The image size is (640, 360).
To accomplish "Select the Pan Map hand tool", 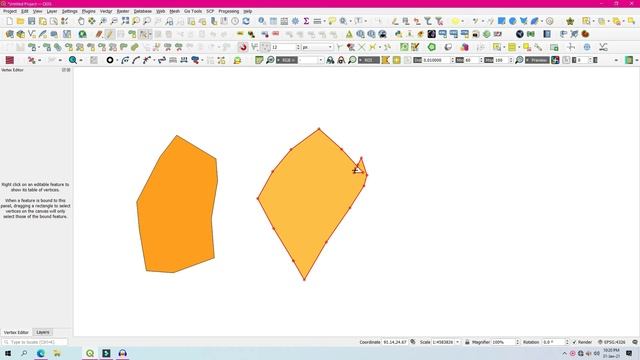I will point(81,21).
